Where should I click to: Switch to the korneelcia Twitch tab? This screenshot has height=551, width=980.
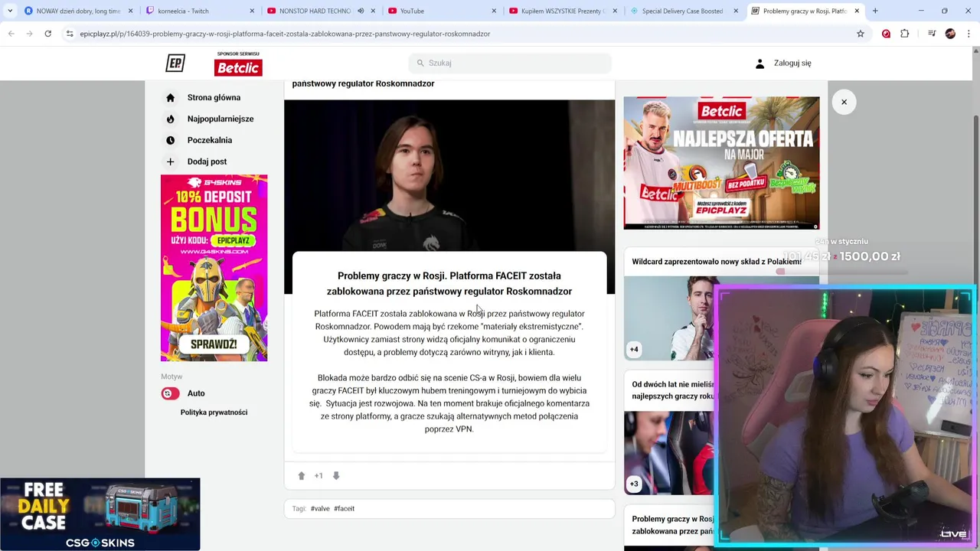coord(199,11)
